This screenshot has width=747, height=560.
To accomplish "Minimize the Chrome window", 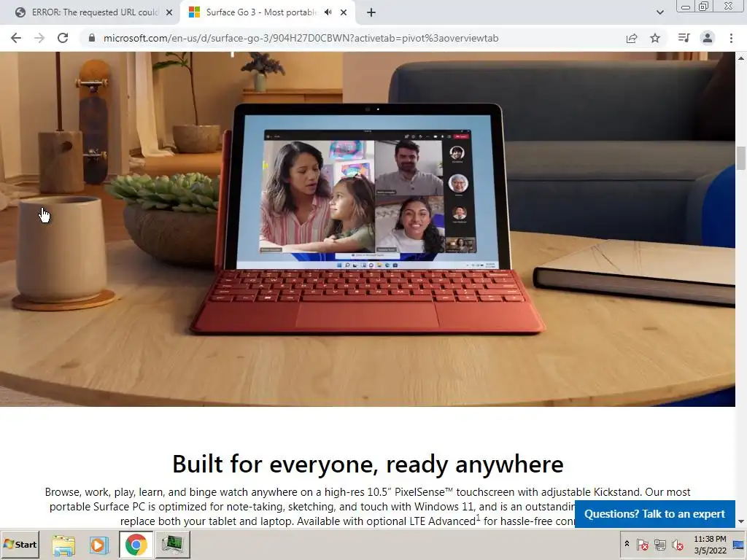I will point(686,7).
